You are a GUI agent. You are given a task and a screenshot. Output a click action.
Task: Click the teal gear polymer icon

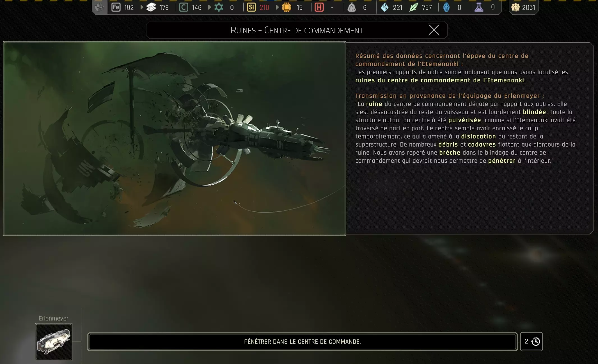219,7
